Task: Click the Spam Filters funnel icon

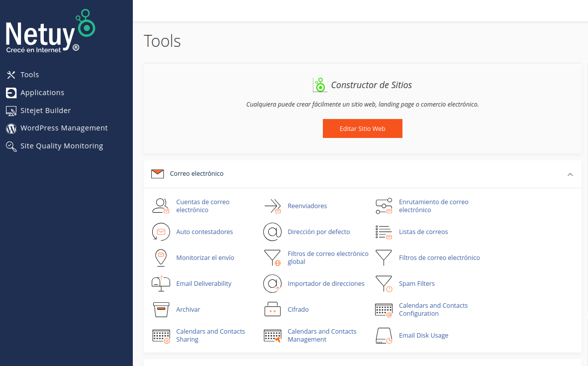Action: (x=384, y=284)
